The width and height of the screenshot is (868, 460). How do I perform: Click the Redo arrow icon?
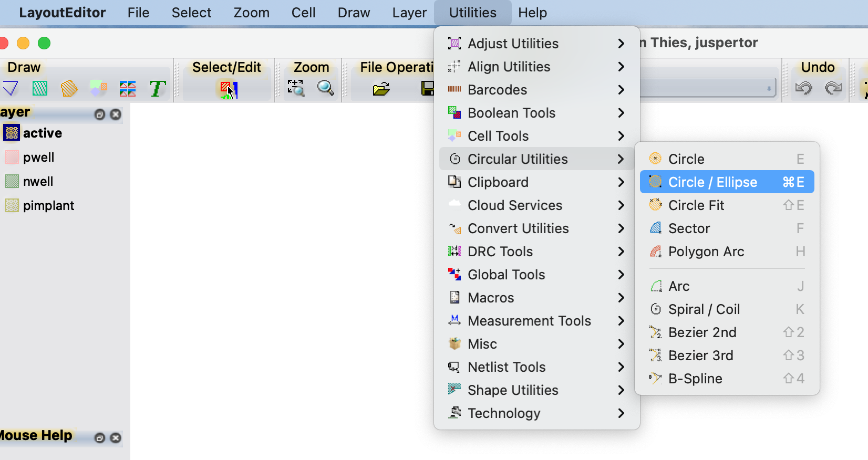pyautogui.click(x=833, y=88)
